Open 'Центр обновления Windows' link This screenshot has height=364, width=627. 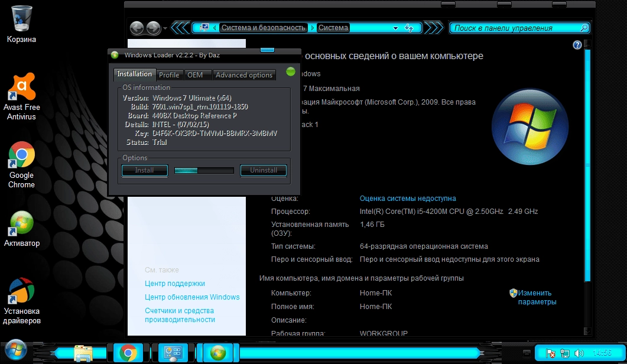point(192,297)
